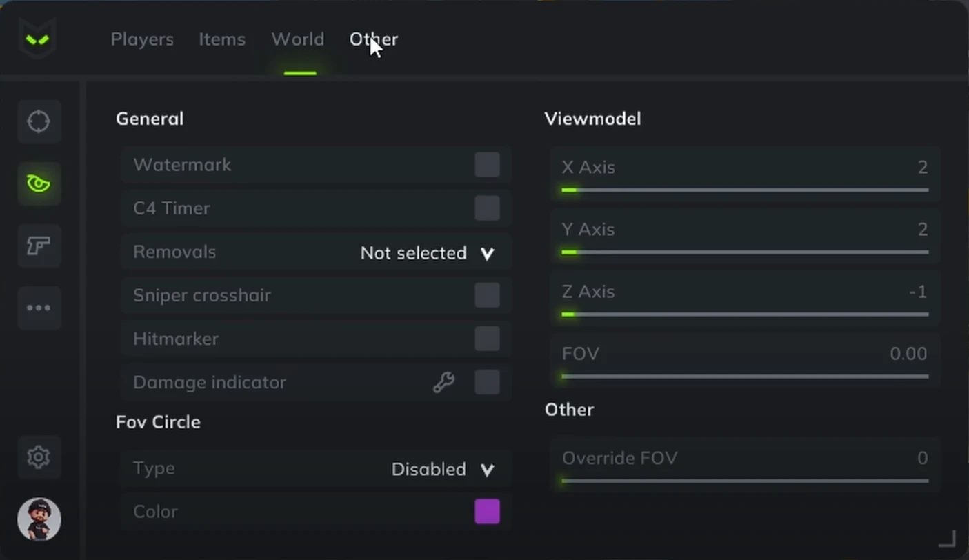Switch to the Items tab

(x=222, y=39)
